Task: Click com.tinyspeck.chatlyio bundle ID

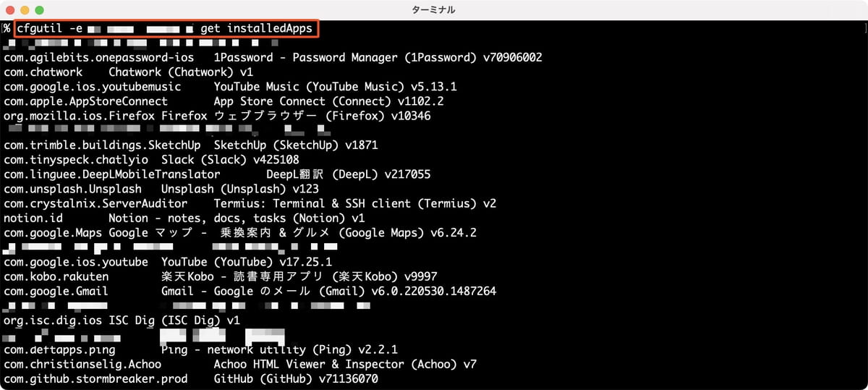Action: [76, 159]
